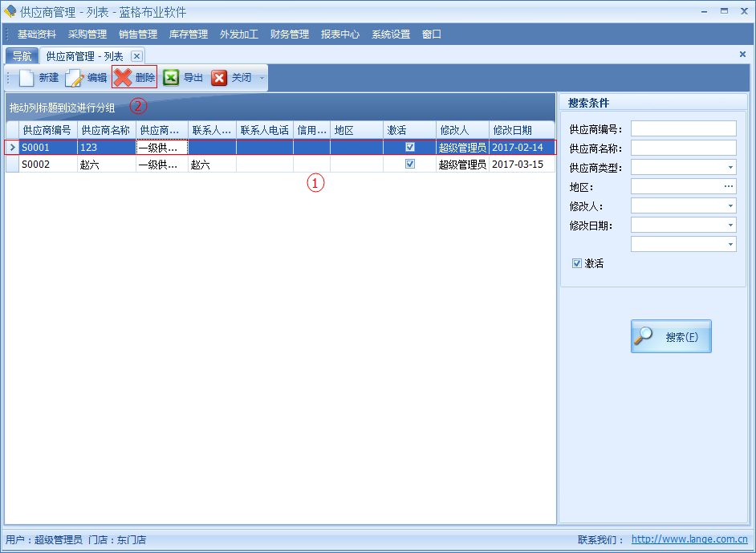Open the 财务管理 menu
Screen dimensions: 756x553
[x=290, y=35]
